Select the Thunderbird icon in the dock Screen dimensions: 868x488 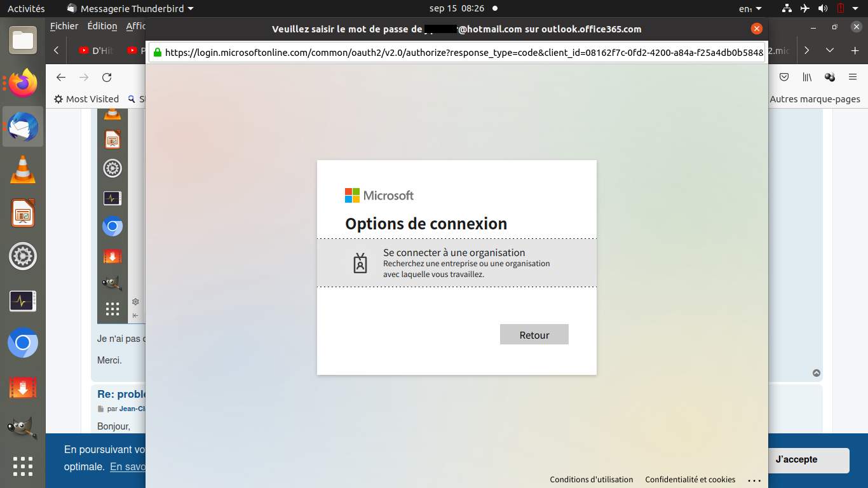[23, 126]
